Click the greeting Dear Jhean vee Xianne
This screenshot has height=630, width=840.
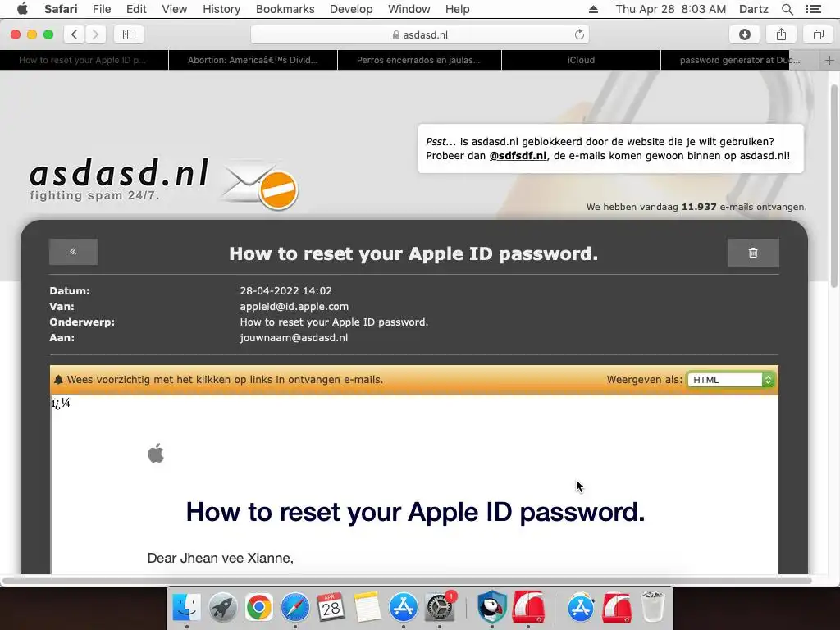pos(220,558)
